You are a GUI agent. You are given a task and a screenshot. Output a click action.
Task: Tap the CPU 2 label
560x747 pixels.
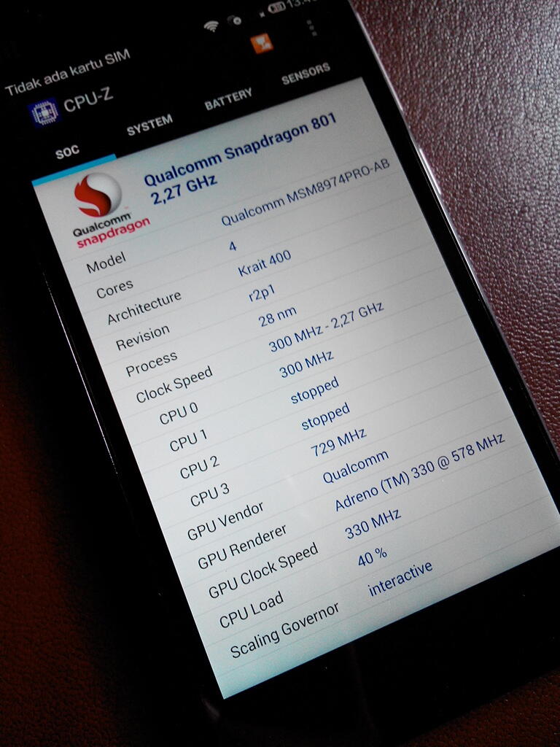(200, 468)
